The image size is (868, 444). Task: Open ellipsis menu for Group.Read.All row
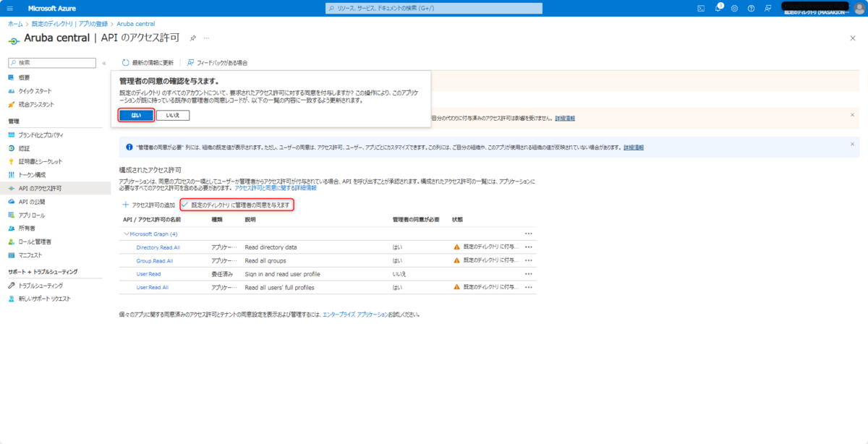point(529,260)
